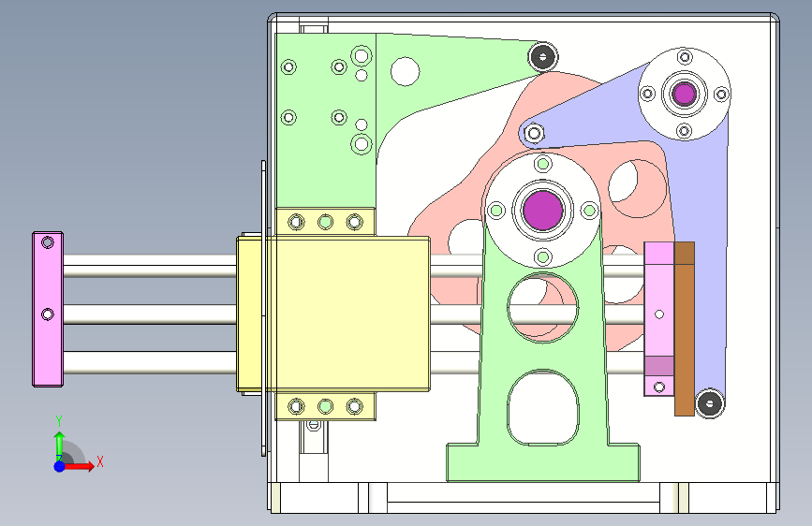The width and height of the screenshot is (812, 526).
Task: Select the bottom guide rod near the pink end plate
Action: coord(150,362)
